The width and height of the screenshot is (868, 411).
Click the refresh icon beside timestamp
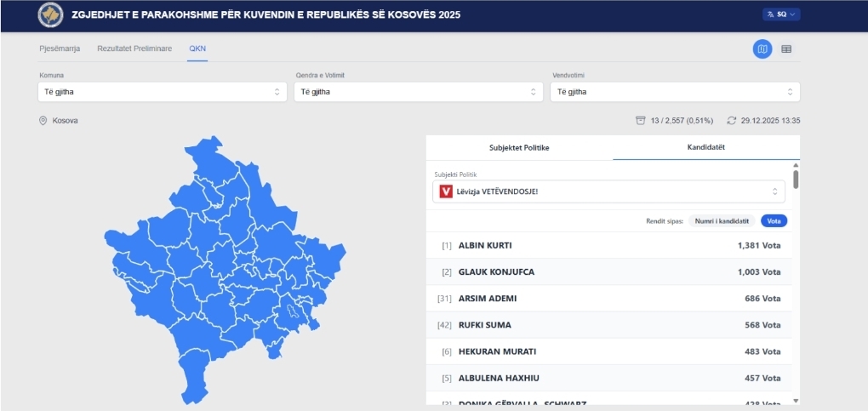coord(731,121)
